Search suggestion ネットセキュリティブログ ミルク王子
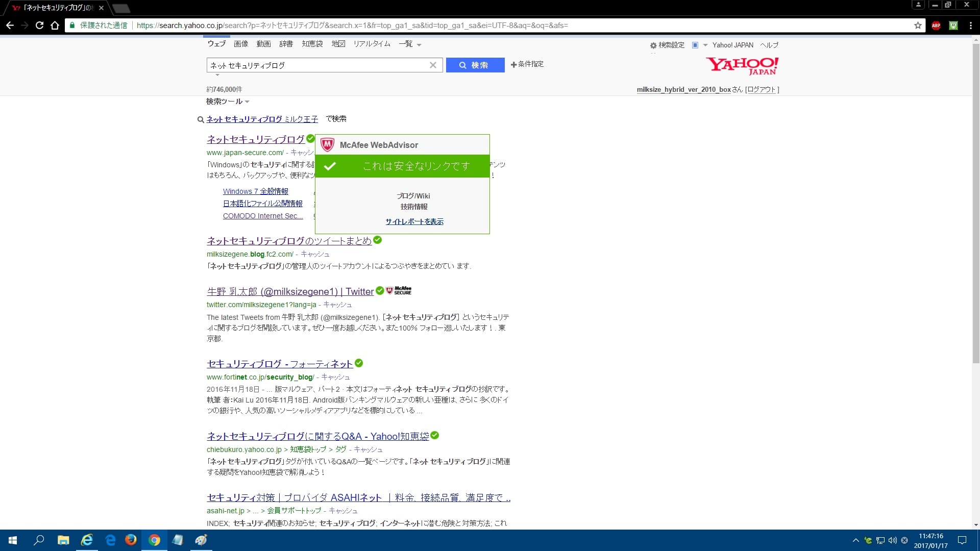 coord(262,119)
